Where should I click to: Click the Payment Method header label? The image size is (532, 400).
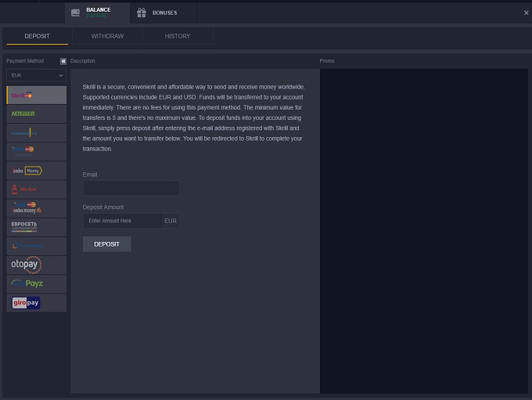[25, 61]
